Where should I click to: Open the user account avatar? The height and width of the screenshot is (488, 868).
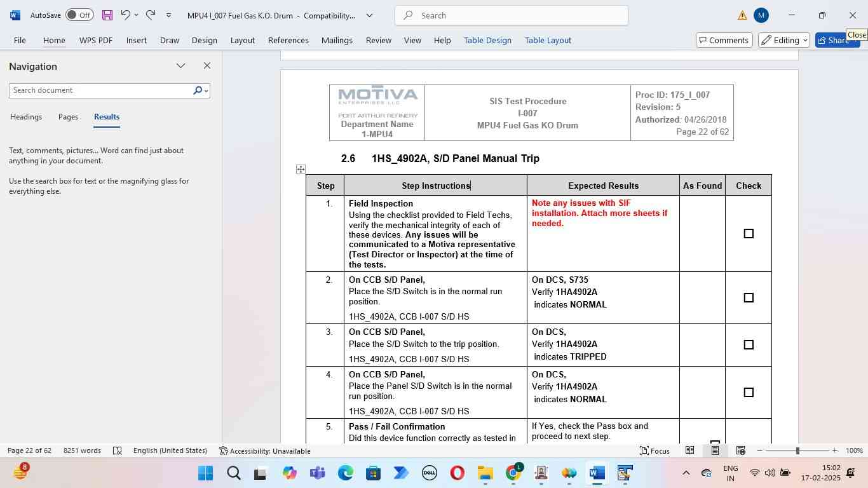click(761, 15)
